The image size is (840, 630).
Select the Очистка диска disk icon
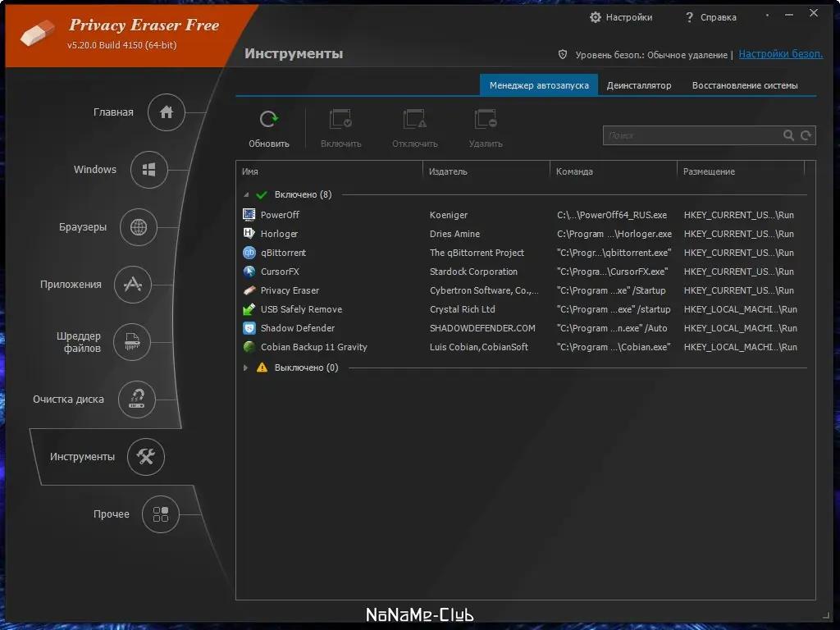[x=137, y=399]
